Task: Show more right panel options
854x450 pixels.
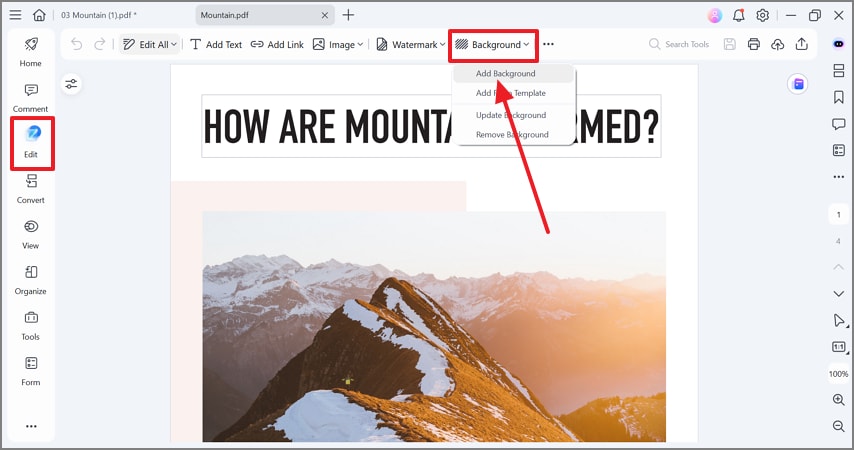Action: (839, 177)
